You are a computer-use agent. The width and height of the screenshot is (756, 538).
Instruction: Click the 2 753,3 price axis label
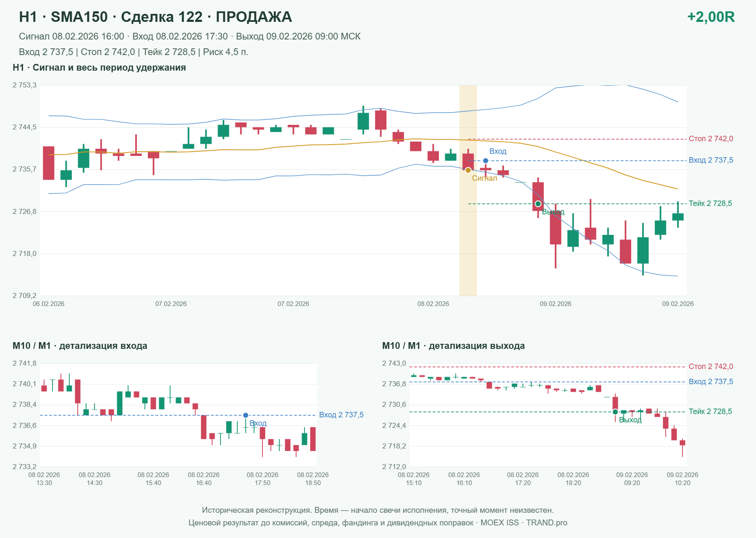(x=24, y=85)
